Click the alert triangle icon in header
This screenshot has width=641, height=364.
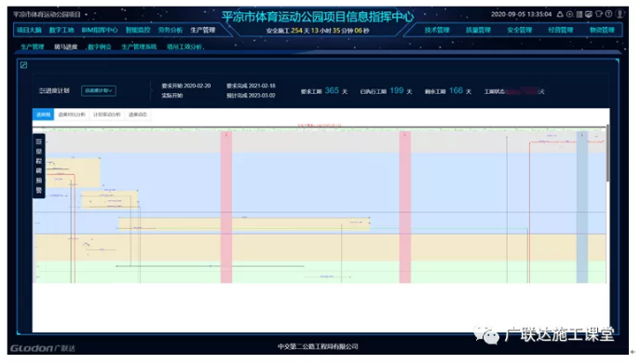560,14
